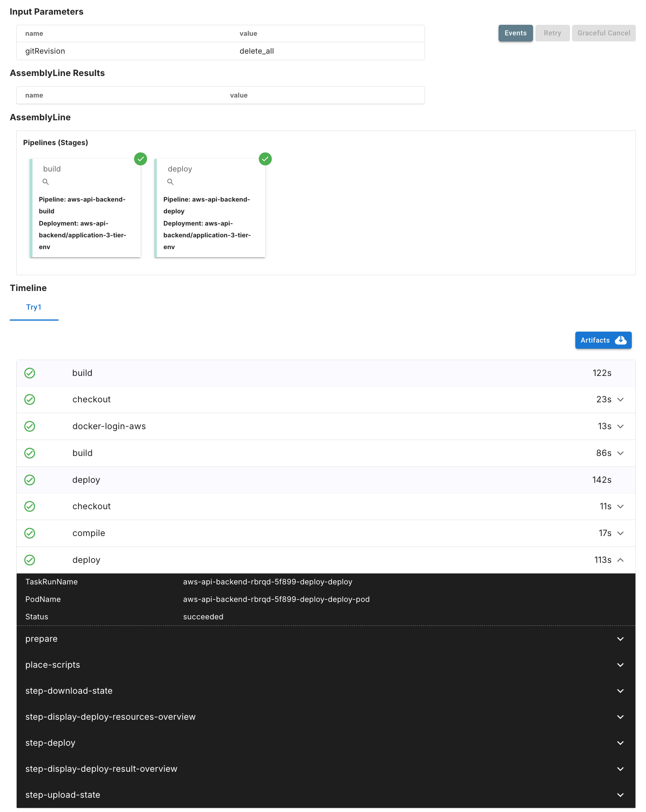Click success icon beside compile row
The height and width of the screenshot is (812, 646).
click(x=30, y=533)
